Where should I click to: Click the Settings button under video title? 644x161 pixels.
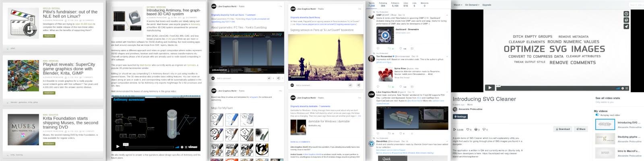460,117
